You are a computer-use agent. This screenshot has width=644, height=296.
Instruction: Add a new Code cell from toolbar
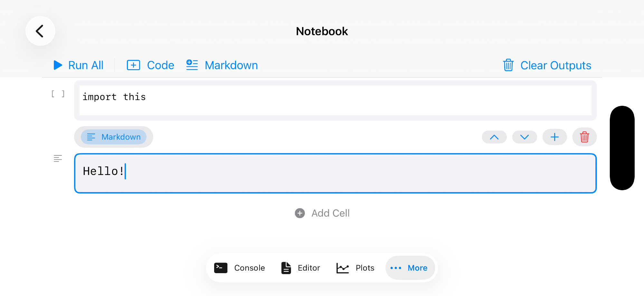coord(150,65)
